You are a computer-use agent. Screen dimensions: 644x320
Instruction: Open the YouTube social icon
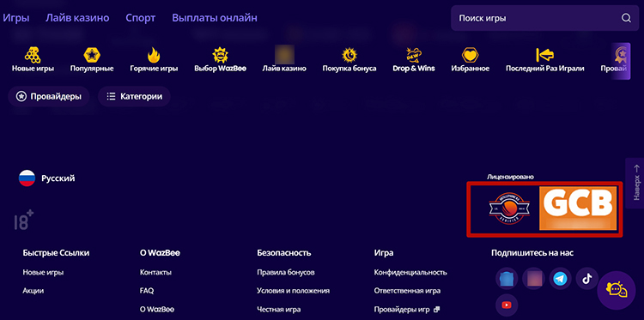coord(507,305)
